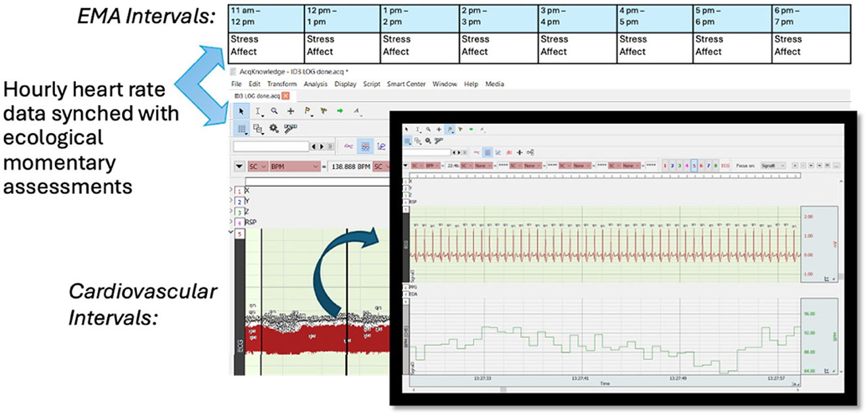This screenshot has width=868, height=418.
Task: Expand channel 3 Z row in back window
Action: click(231, 211)
